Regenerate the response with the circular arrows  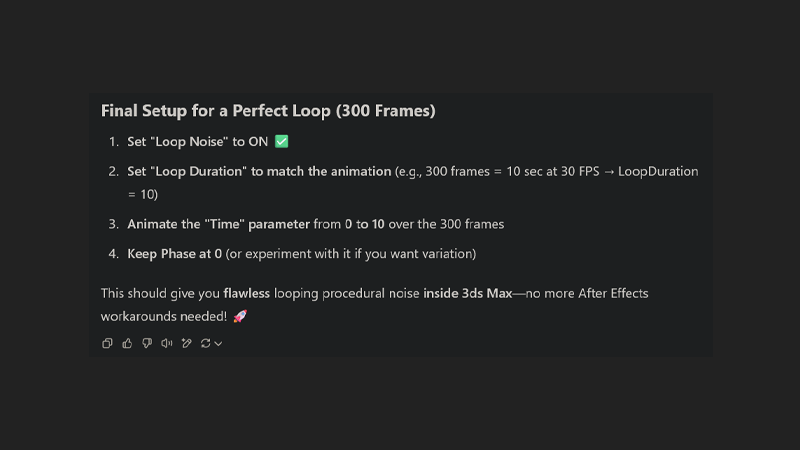(206, 343)
